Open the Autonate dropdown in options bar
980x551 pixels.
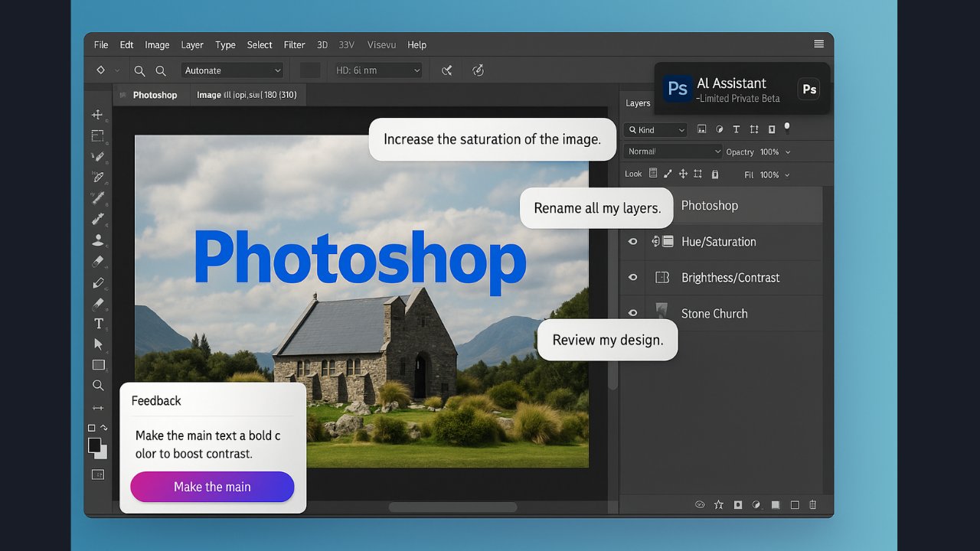pos(232,70)
